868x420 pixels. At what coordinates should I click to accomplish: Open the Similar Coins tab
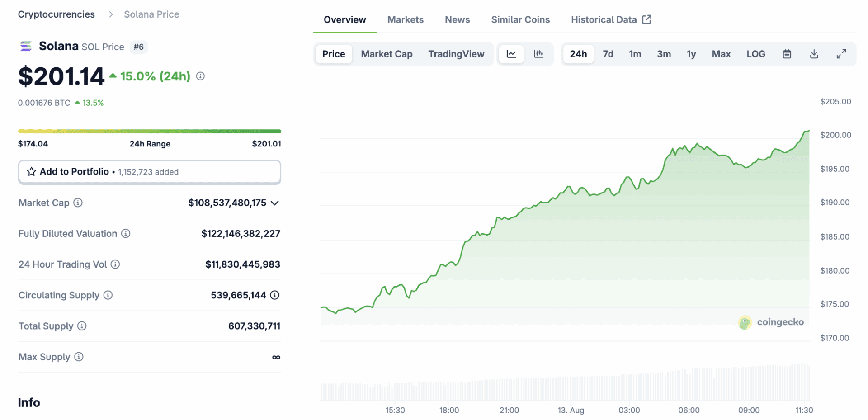pyautogui.click(x=520, y=20)
